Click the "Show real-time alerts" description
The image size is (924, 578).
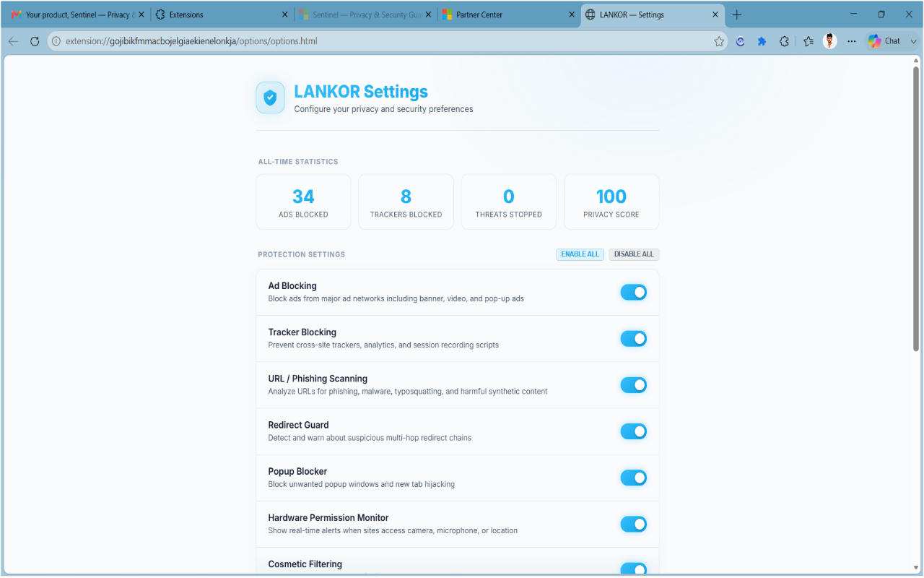(x=393, y=530)
